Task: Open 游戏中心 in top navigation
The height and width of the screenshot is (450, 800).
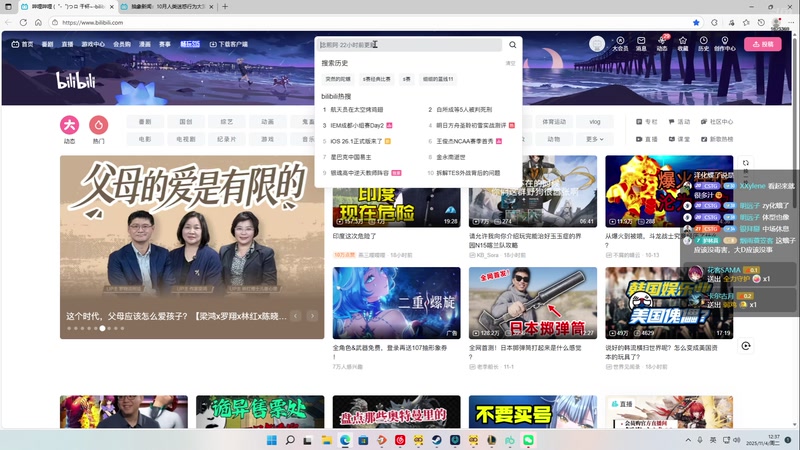Action: pos(93,44)
